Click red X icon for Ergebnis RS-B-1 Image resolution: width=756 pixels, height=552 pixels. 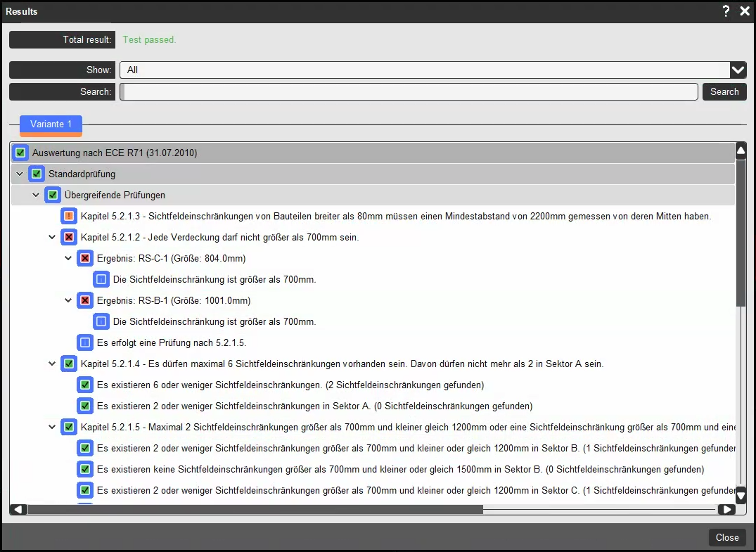pos(85,300)
